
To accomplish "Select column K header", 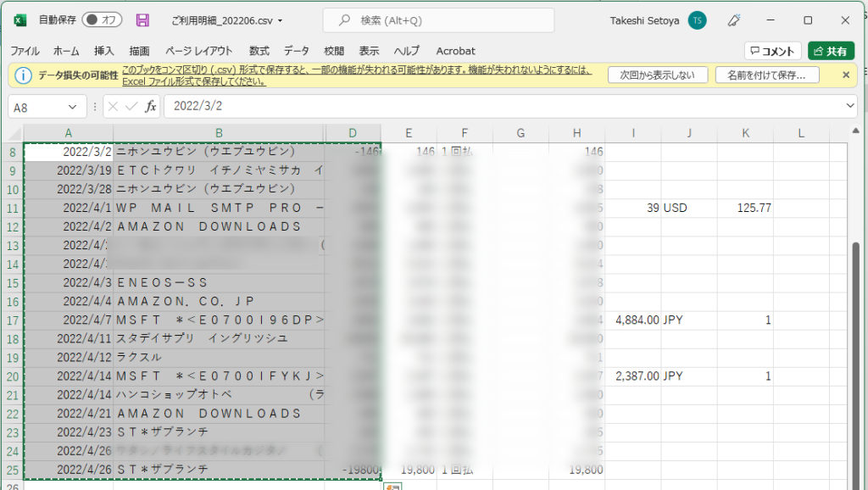I will click(x=746, y=133).
